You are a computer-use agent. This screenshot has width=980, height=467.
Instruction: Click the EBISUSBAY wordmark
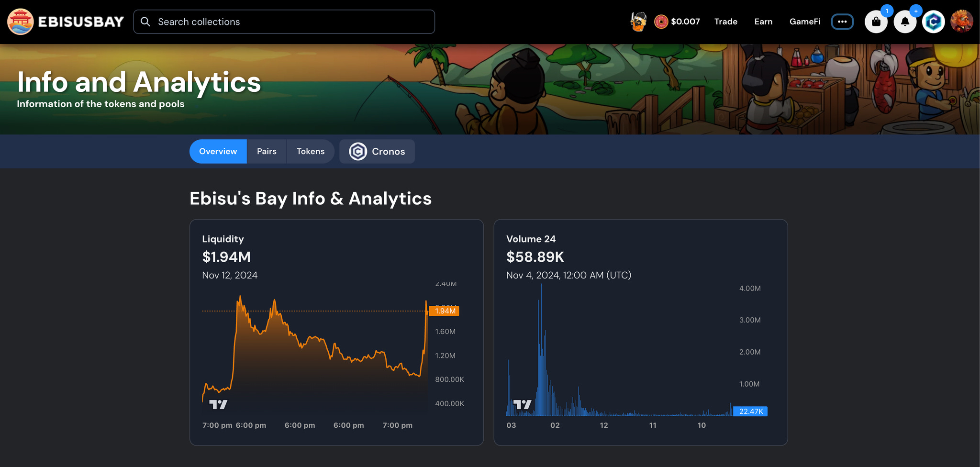click(81, 22)
